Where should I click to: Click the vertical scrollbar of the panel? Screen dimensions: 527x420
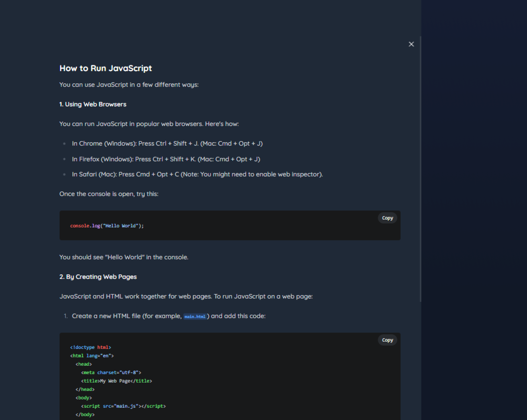click(420, 169)
